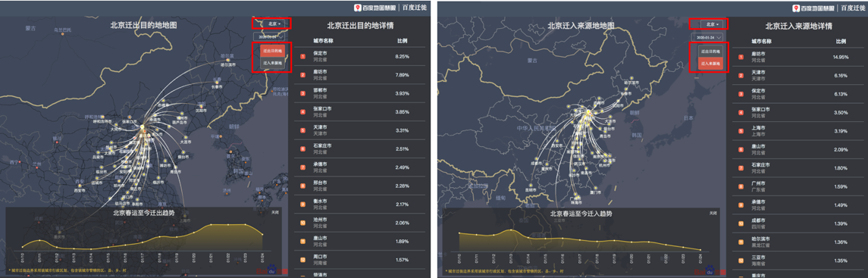Expand the 2020-01-24 date picker on the 迁入 map
Viewport: 868px width, 278px height.
[x=707, y=36]
